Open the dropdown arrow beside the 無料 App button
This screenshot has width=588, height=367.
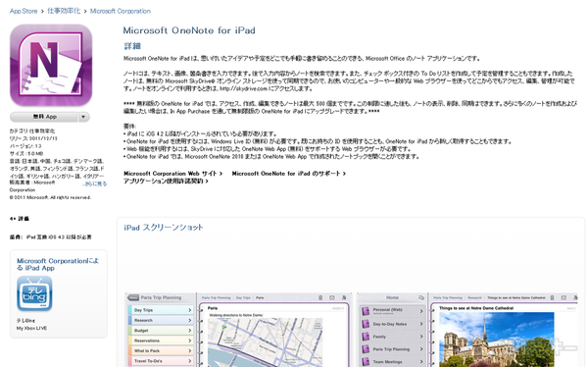pos(83,117)
